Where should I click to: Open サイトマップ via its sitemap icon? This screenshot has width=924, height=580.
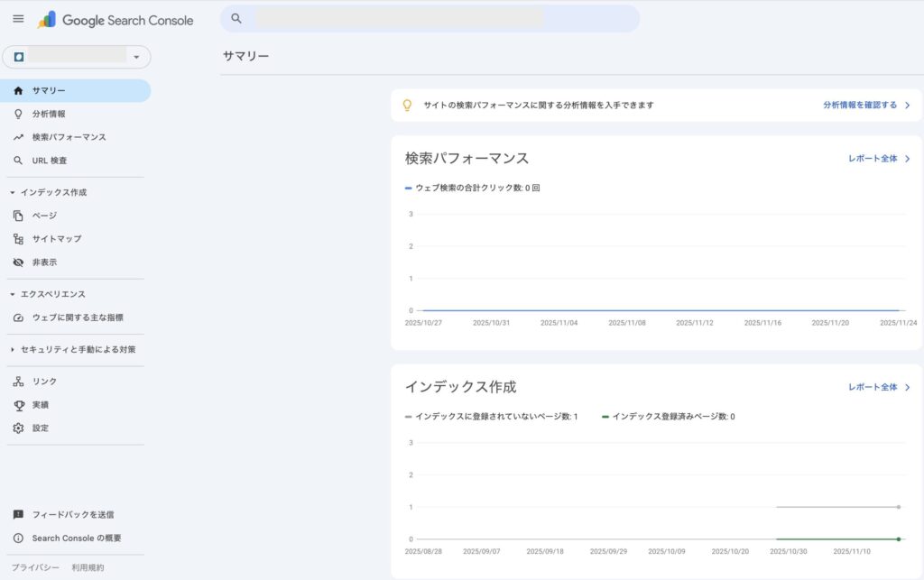click(x=18, y=239)
